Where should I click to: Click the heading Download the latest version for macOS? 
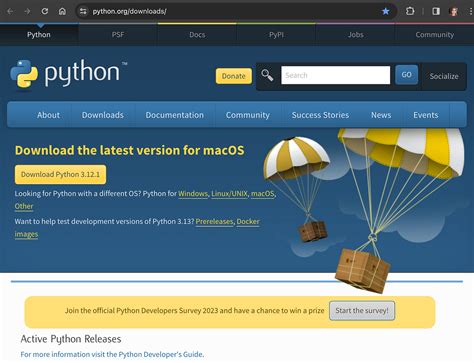[x=130, y=150]
